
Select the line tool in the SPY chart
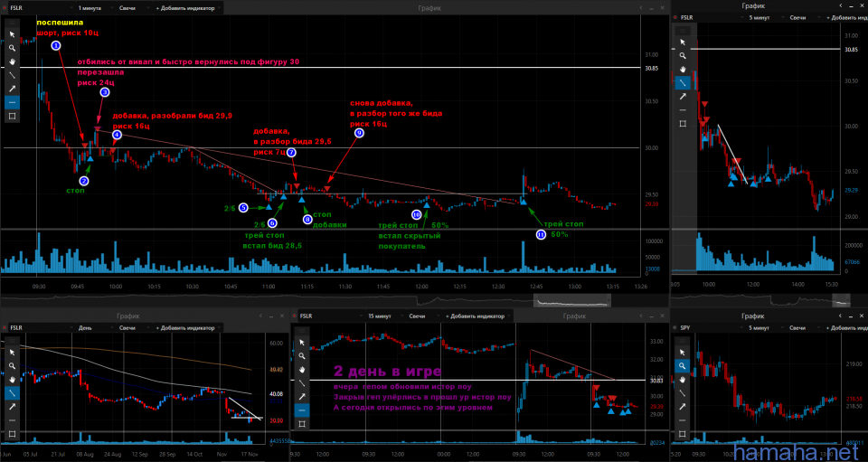682,393
